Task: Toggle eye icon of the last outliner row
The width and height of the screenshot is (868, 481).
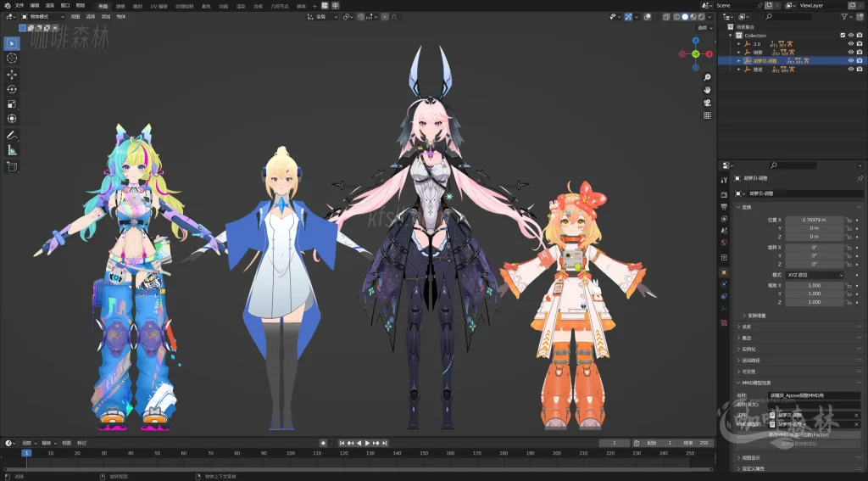Action: [851, 70]
